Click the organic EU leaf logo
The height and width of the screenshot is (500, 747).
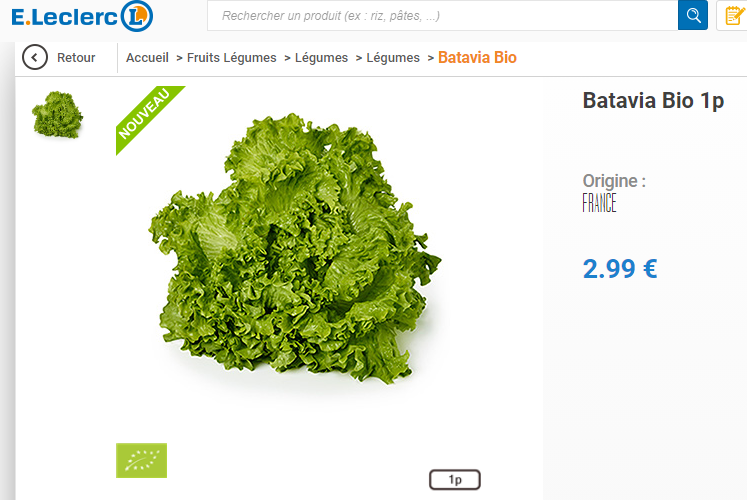[141, 460]
